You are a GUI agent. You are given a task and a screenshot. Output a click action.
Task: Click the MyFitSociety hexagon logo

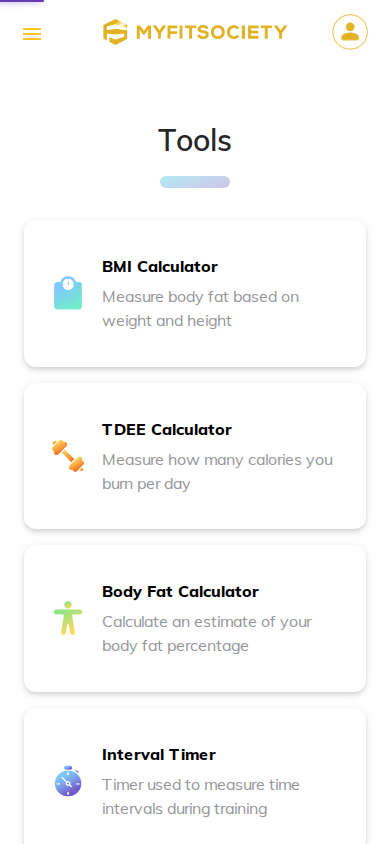pos(115,32)
